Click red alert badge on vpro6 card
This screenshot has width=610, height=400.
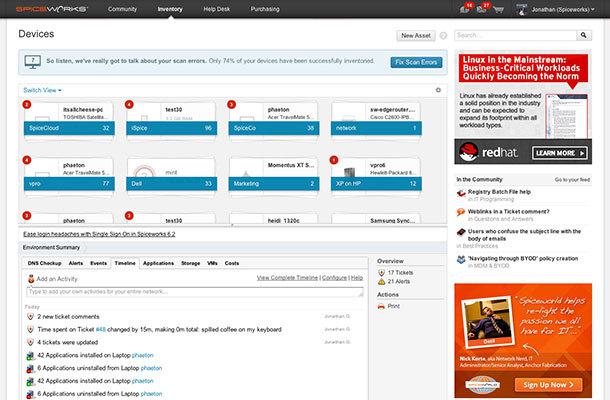click(x=334, y=160)
